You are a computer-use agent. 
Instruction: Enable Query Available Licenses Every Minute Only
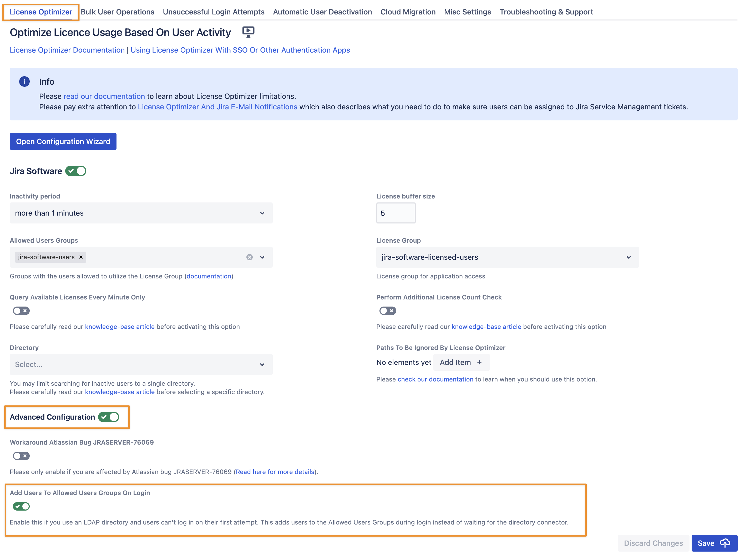pos(21,311)
